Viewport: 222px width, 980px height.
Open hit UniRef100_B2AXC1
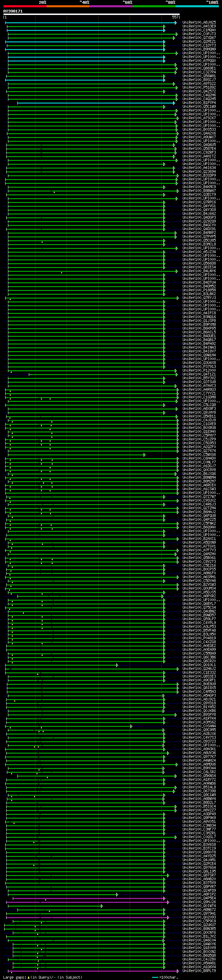coord(199,539)
